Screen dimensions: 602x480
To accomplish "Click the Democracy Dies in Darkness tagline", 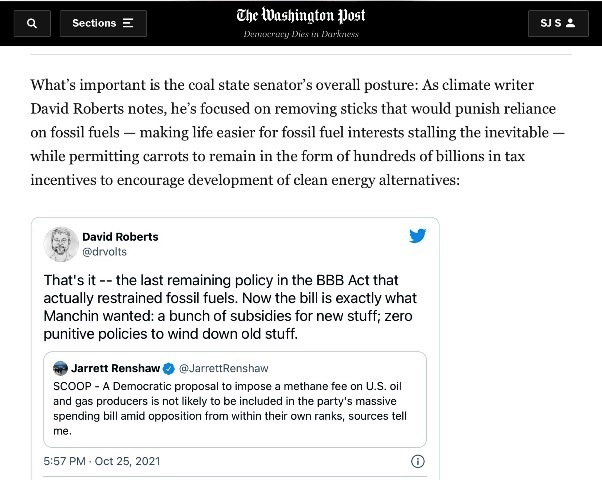I will click(x=300, y=35).
